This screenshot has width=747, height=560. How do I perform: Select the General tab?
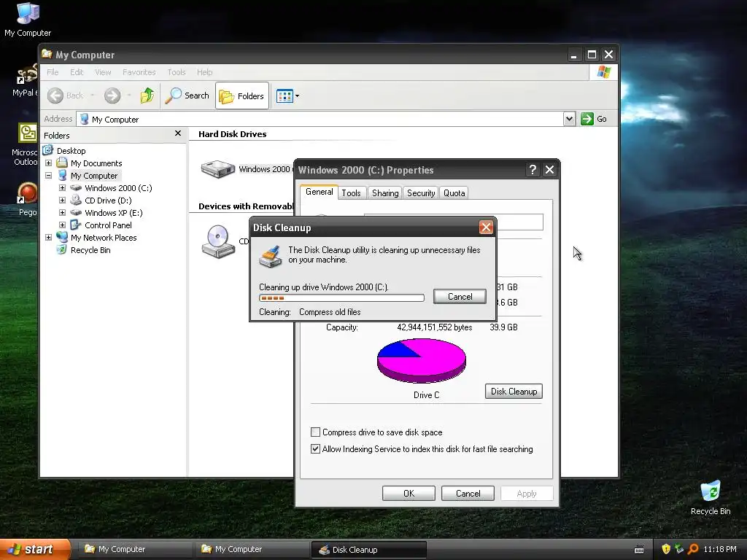click(320, 192)
